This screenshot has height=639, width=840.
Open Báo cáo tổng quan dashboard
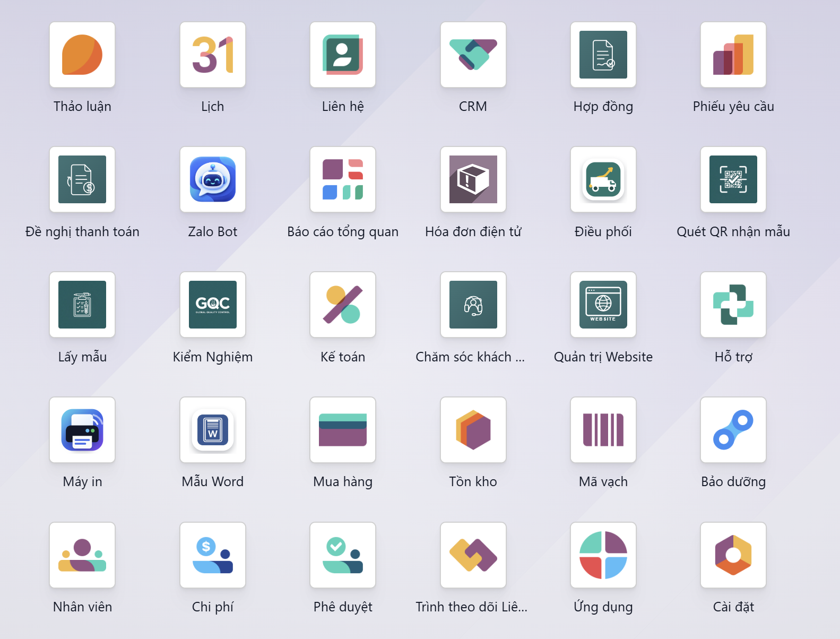[x=343, y=179]
